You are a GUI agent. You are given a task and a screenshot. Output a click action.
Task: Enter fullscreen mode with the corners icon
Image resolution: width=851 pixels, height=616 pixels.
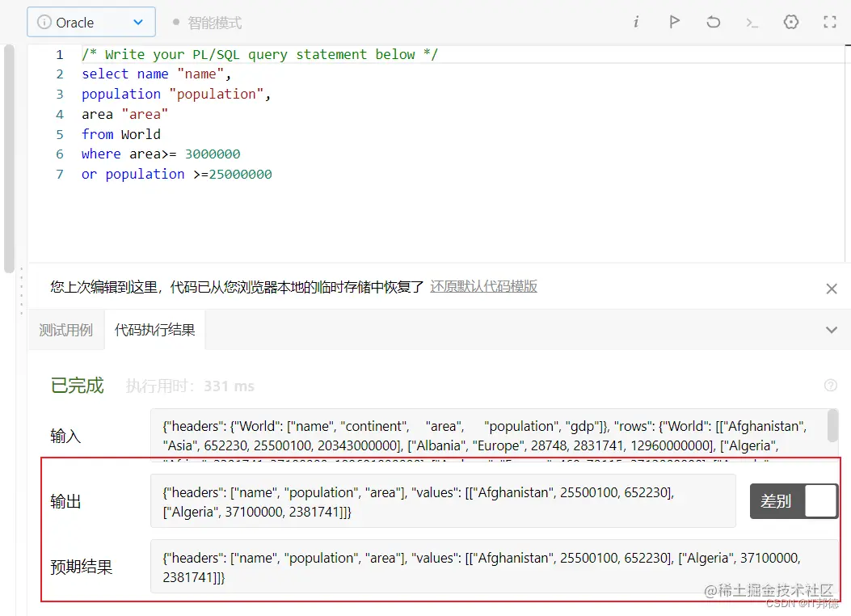pyautogui.click(x=830, y=23)
